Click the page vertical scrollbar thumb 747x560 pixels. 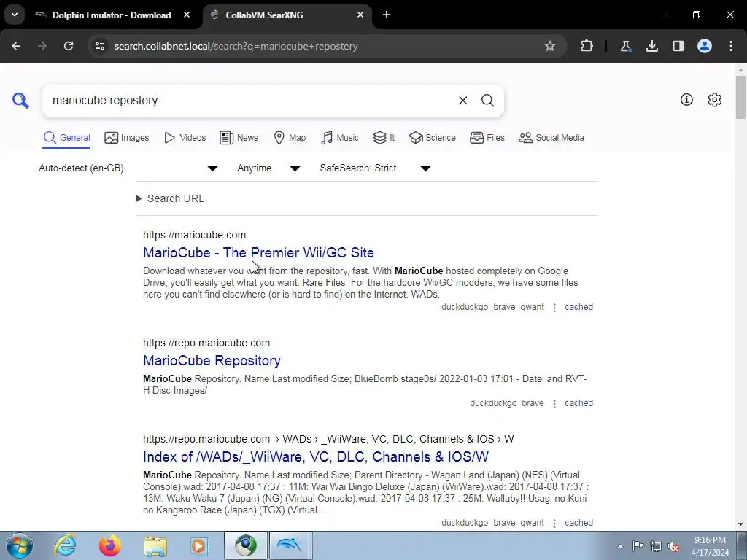coord(740,97)
